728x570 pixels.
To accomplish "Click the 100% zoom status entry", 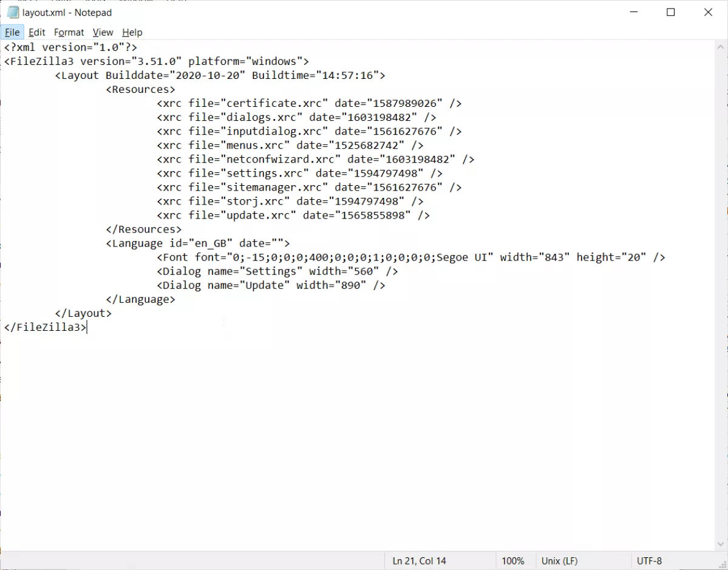I will (x=512, y=561).
